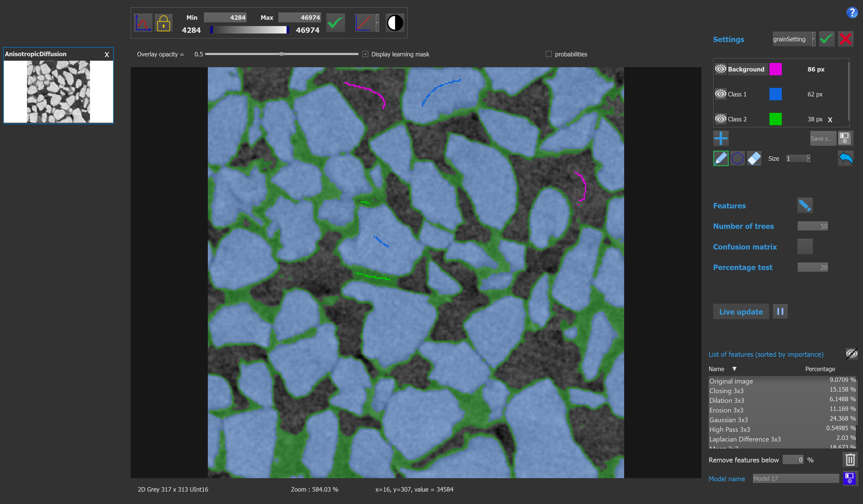Change the Class 1 blue color swatch
The image size is (863, 504).
point(775,94)
